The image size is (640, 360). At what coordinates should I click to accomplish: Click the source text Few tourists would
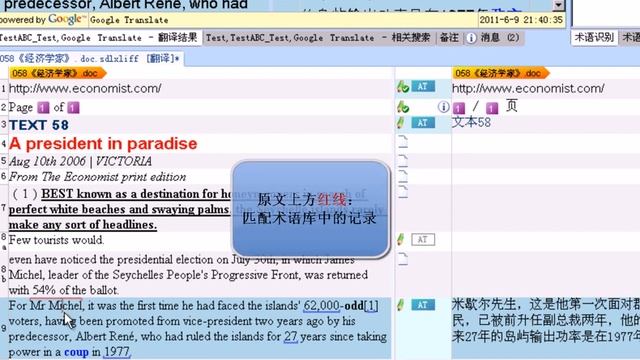[x=57, y=240]
